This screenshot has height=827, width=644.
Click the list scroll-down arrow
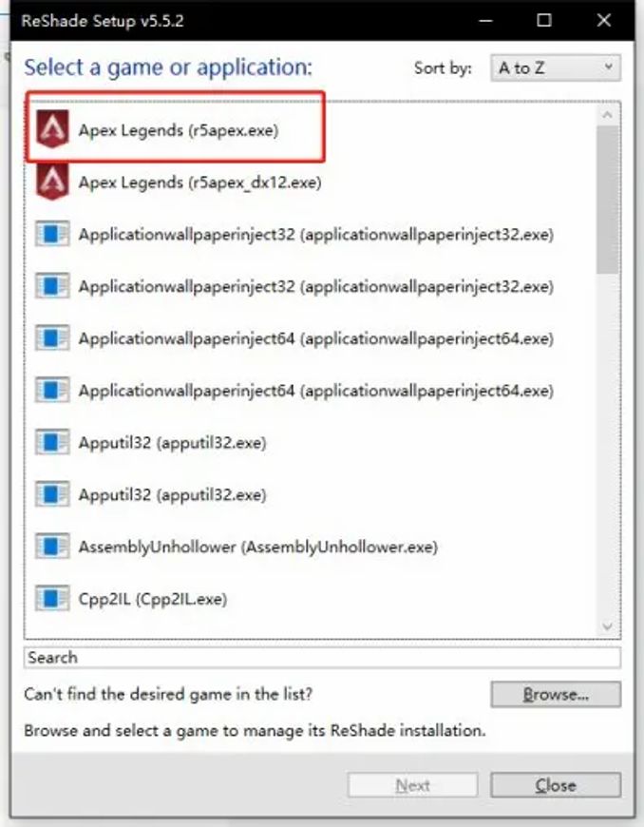(x=607, y=626)
